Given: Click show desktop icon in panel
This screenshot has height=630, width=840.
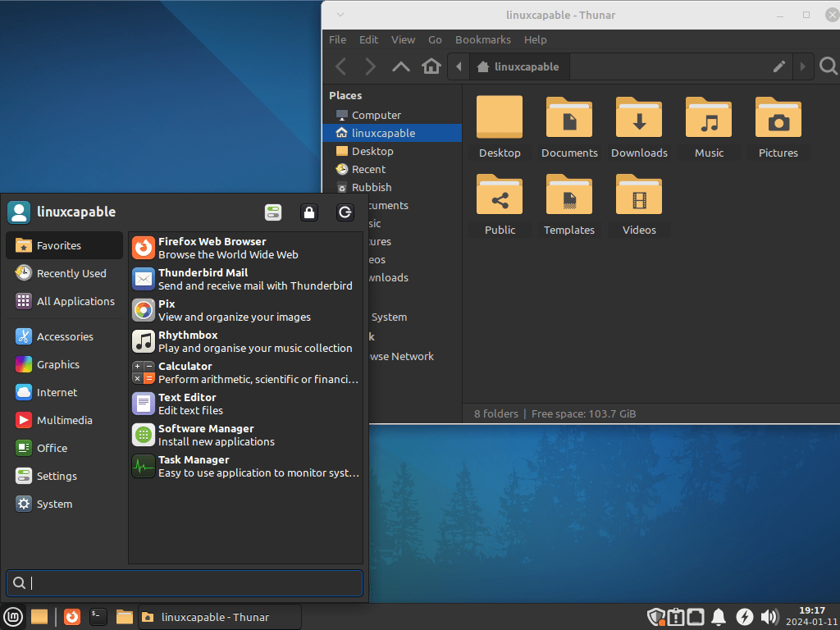Looking at the screenshot, I should [x=39, y=617].
